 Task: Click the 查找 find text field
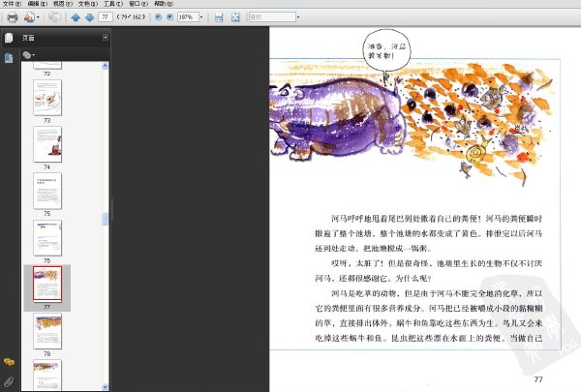pos(272,17)
